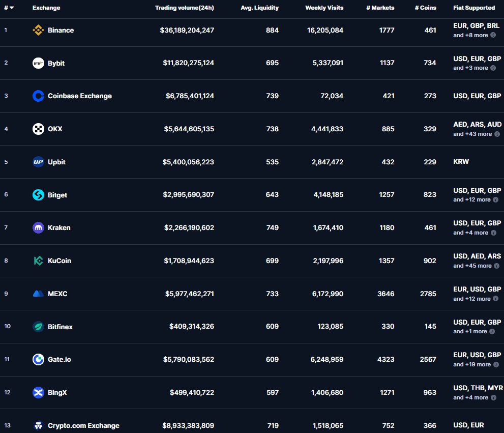Viewport: 504px width, 433px height.
Task: Open the BingX exchange name link
Action: tap(57, 393)
